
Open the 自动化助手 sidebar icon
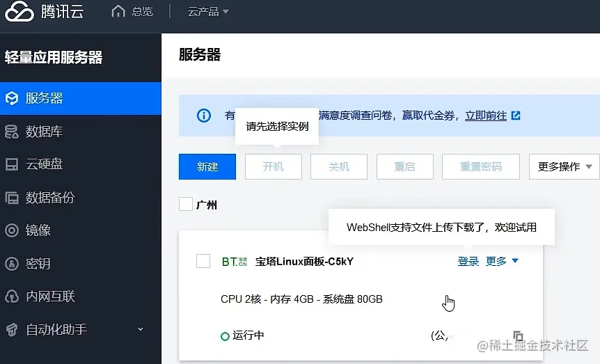(x=11, y=330)
